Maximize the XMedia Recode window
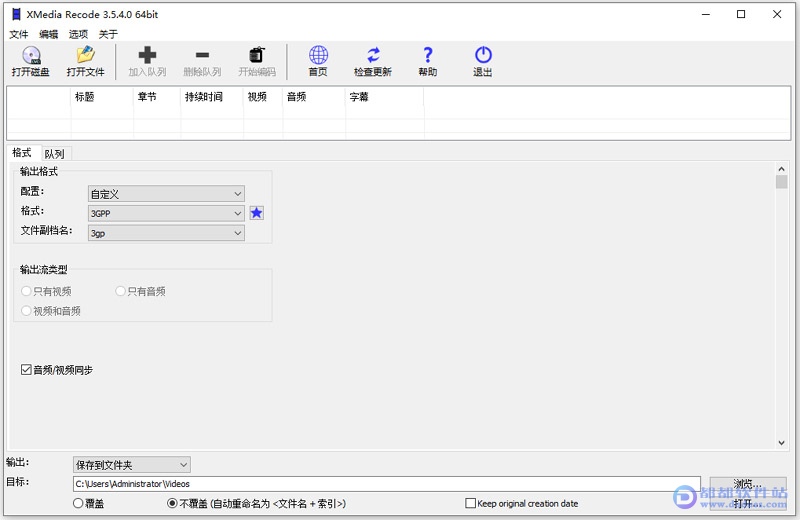Screen dimensions: 800x520 [x=741, y=14]
